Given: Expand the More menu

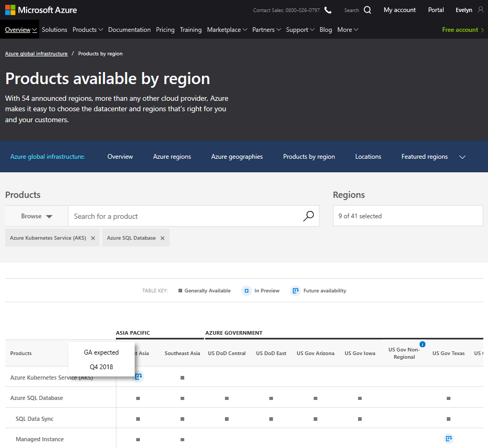Looking at the screenshot, I should (x=348, y=30).
